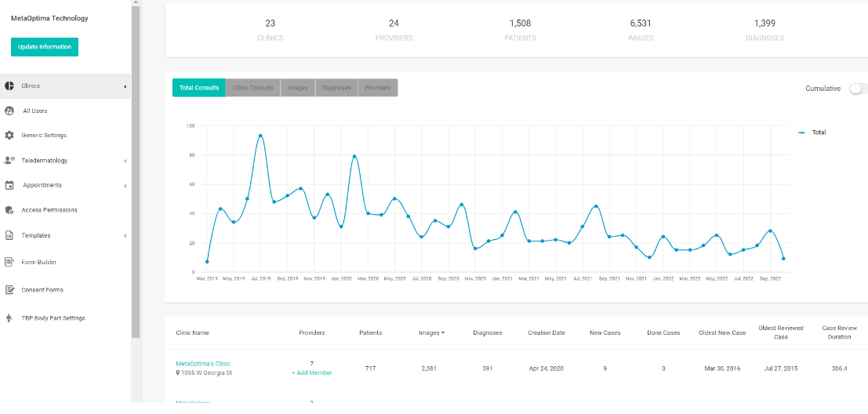This screenshot has height=414, width=868.
Task: Click the 6,531 Images statistic
Action: [641, 29]
